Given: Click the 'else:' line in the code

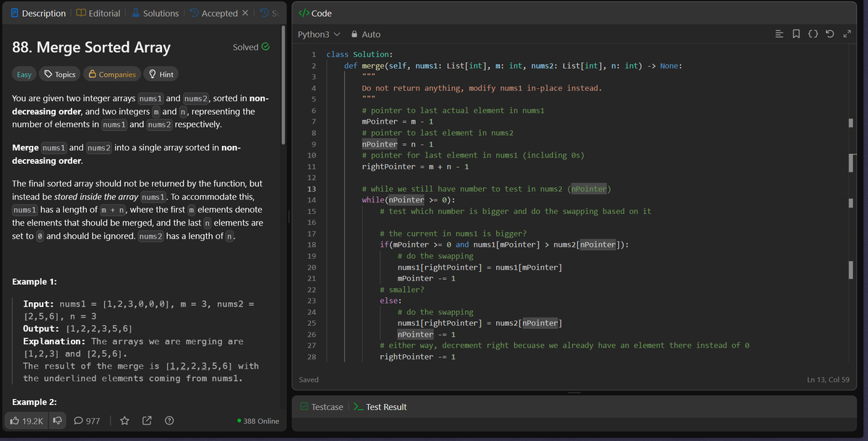Looking at the screenshot, I should (391, 301).
